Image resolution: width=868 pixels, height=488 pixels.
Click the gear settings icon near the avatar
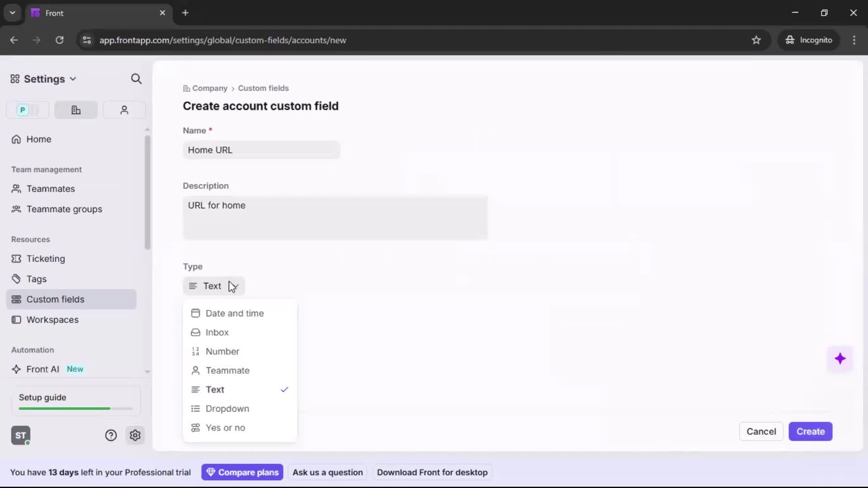(x=135, y=435)
